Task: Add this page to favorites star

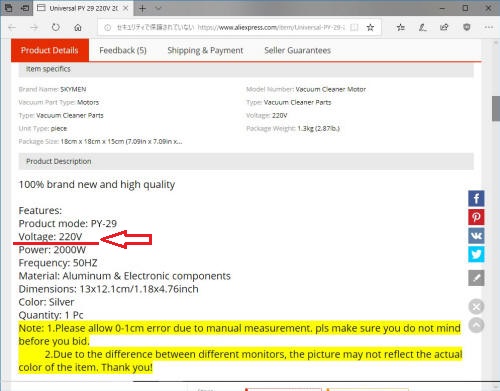Action: [x=370, y=27]
